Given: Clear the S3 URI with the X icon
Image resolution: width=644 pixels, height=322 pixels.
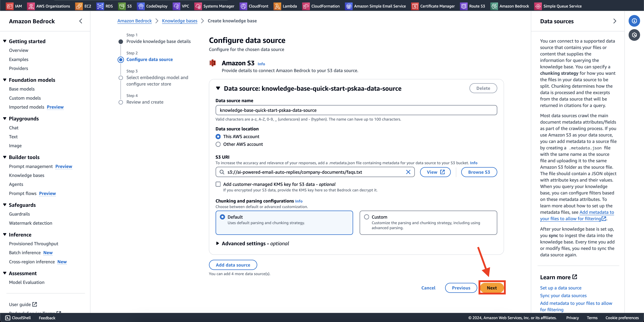Looking at the screenshot, I should point(408,172).
